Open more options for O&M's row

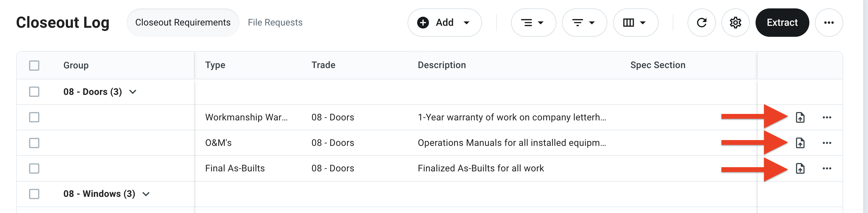(826, 143)
